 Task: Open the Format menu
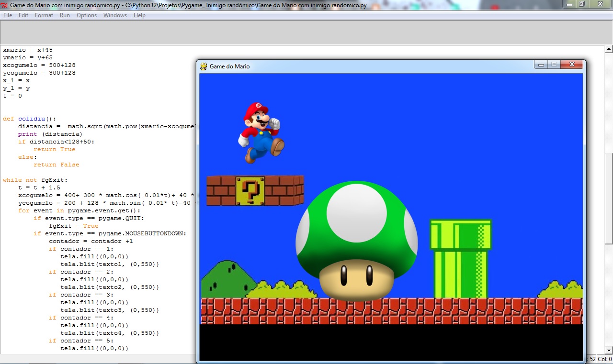pyautogui.click(x=44, y=15)
